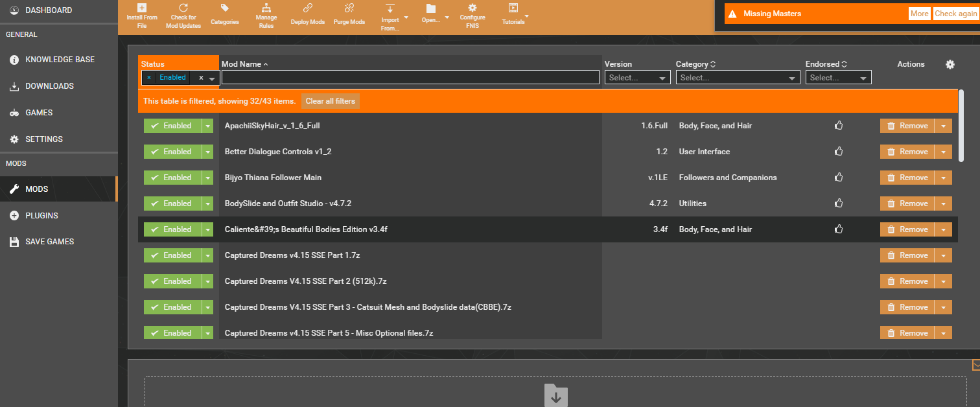The image size is (980, 407).
Task: Toggle Enabled for Caliente Beautiful Bodies Edition
Action: (172, 229)
